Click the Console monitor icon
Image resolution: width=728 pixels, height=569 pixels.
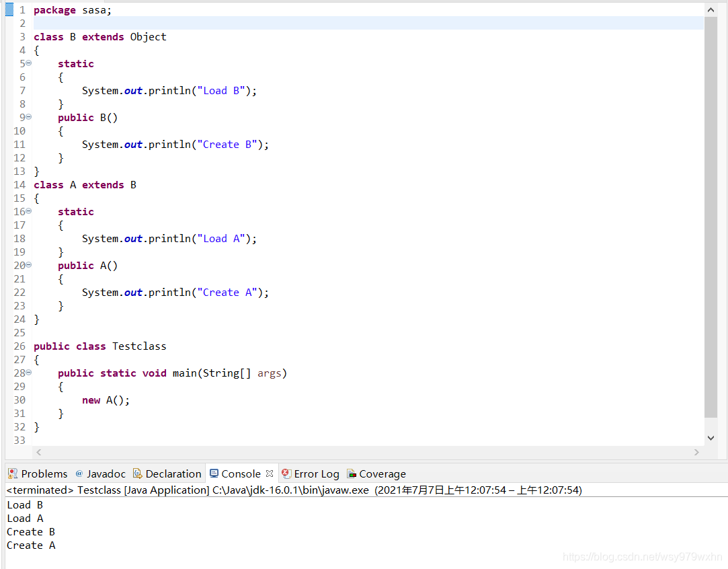[214, 473]
